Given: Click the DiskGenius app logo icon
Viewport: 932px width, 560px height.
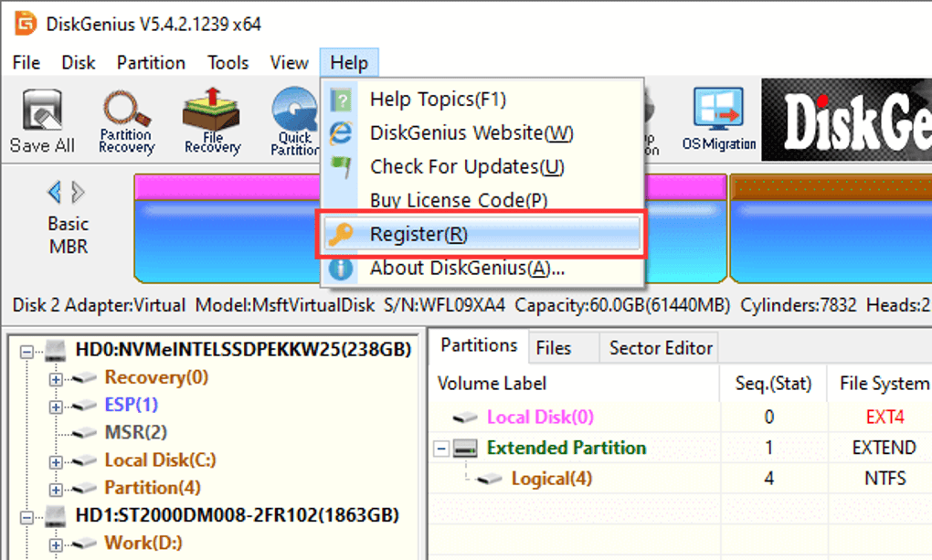Looking at the screenshot, I should click(26, 24).
